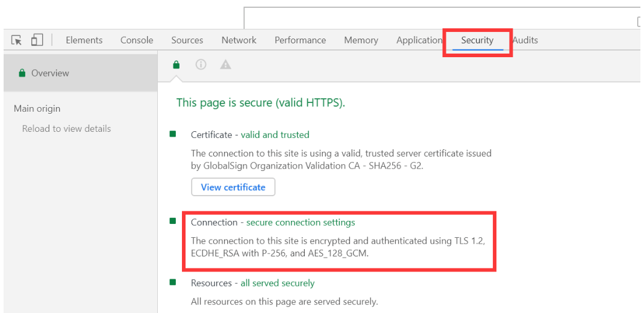
Task: Click the View certificate button
Action: coord(233,187)
